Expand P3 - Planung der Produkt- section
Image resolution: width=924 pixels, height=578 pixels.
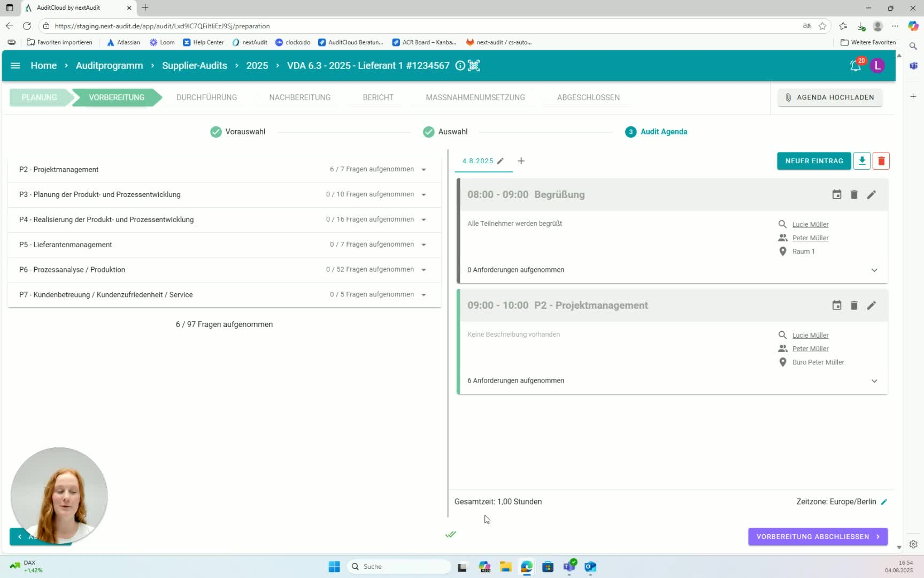point(423,195)
